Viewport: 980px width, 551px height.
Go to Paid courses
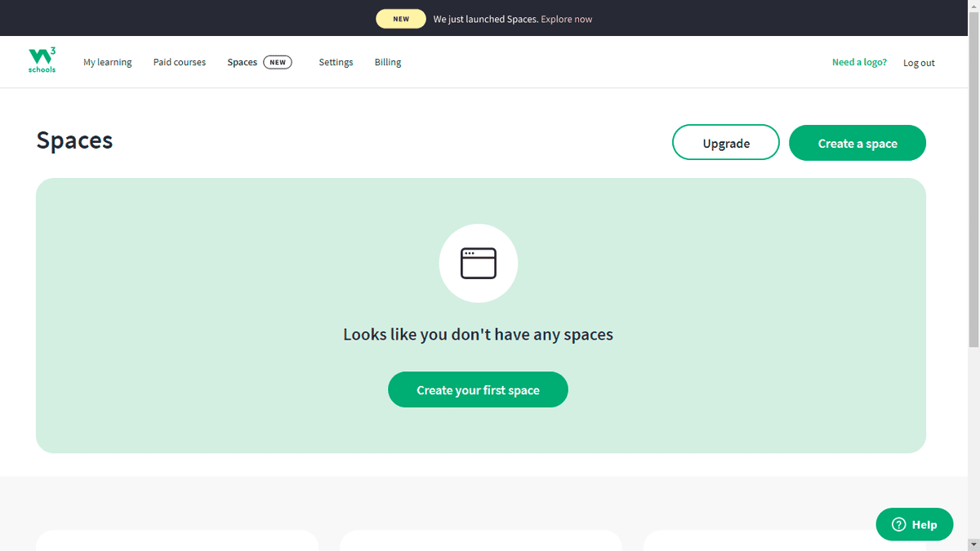click(180, 62)
